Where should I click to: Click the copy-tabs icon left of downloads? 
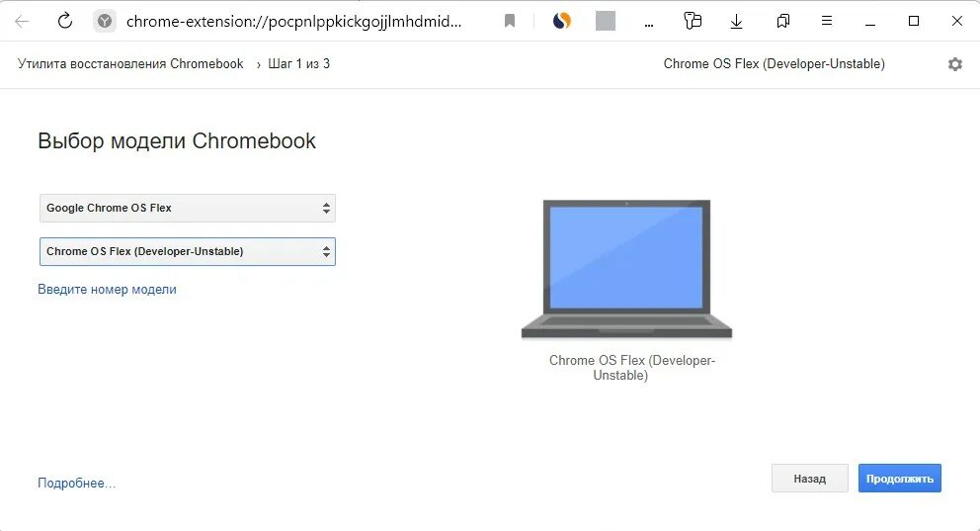[x=693, y=22]
